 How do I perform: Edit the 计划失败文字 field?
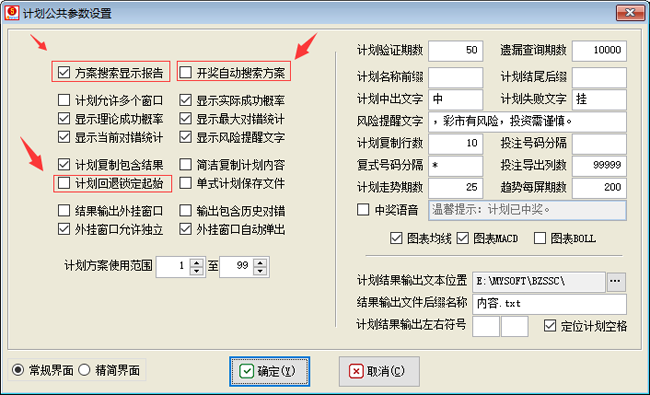click(599, 99)
